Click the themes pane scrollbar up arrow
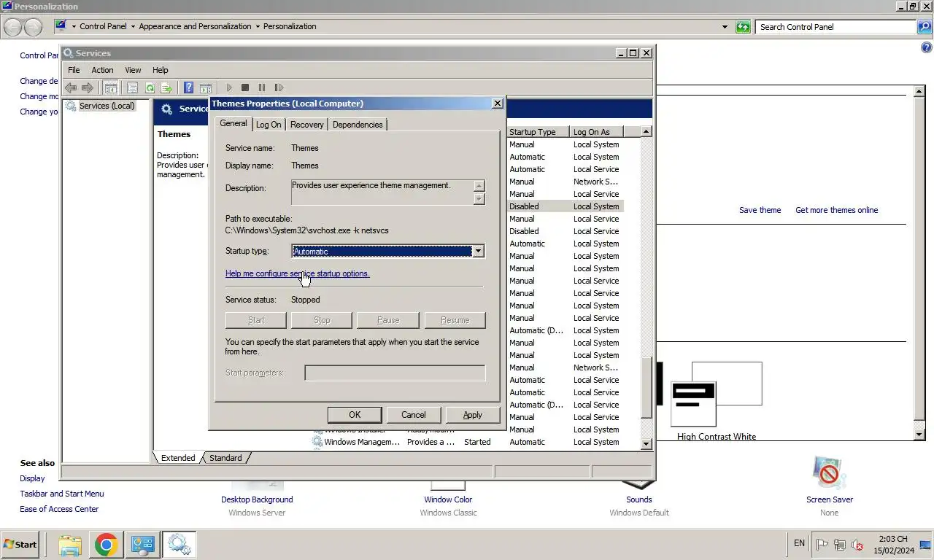This screenshot has height=560, width=934. pos(919,92)
